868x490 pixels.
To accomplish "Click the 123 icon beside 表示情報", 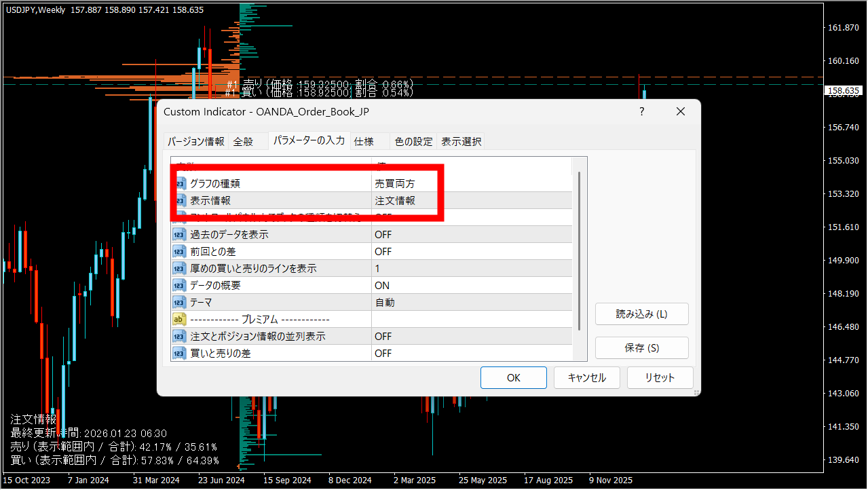I will 179,200.
